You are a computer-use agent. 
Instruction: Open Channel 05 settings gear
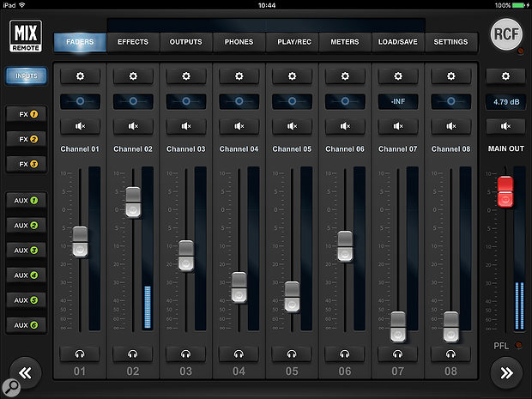tap(292, 76)
